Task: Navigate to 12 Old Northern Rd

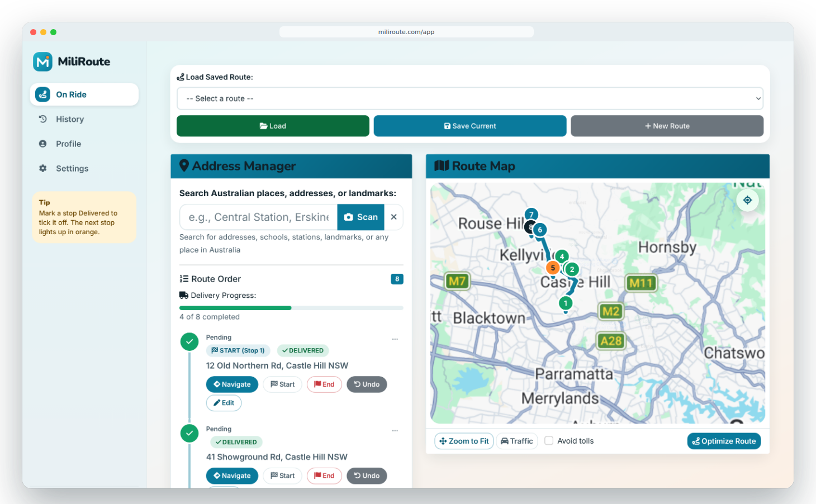Action: coord(232,384)
